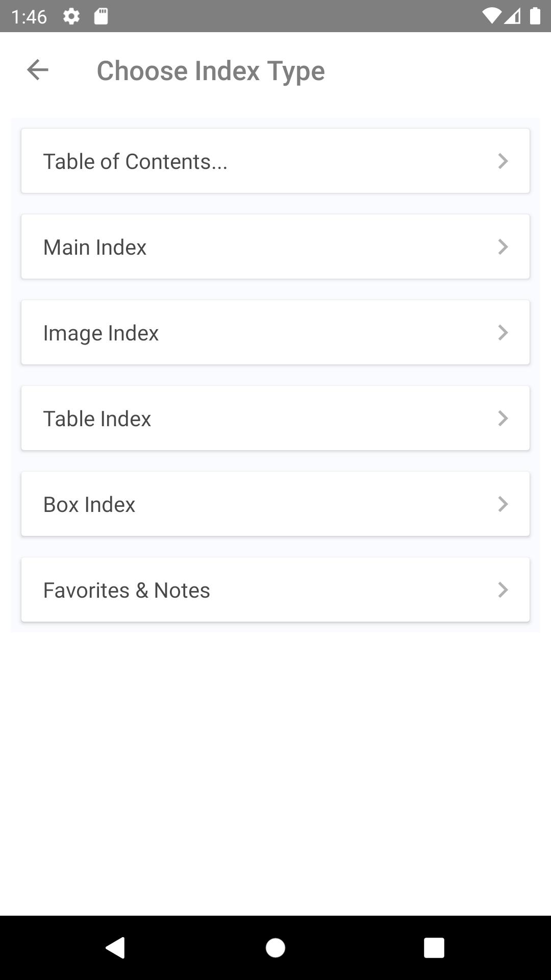Tap the recent apps square button
The height and width of the screenshot is (980, 551).
[434, 948]
